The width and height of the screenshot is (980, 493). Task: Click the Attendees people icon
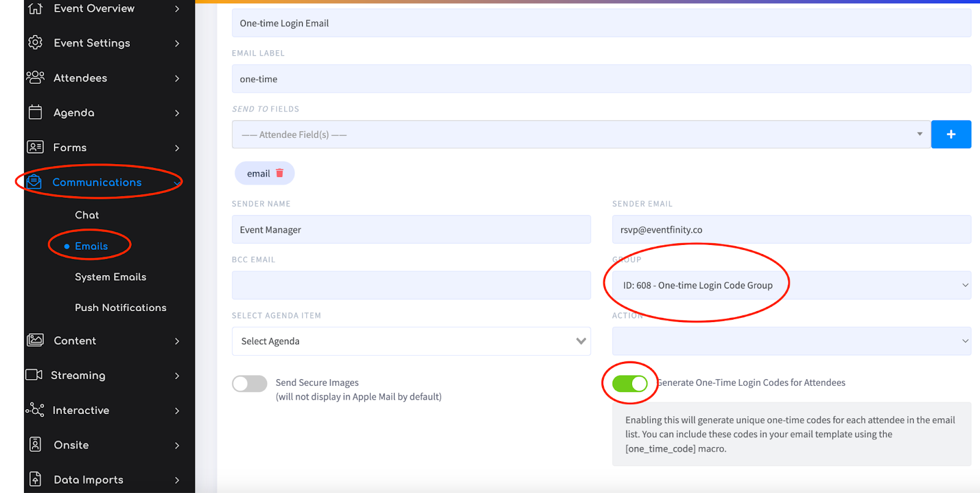point(36,78)
